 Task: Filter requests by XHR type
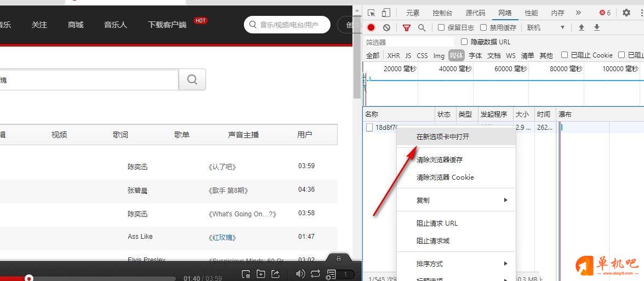click(394, 55)
